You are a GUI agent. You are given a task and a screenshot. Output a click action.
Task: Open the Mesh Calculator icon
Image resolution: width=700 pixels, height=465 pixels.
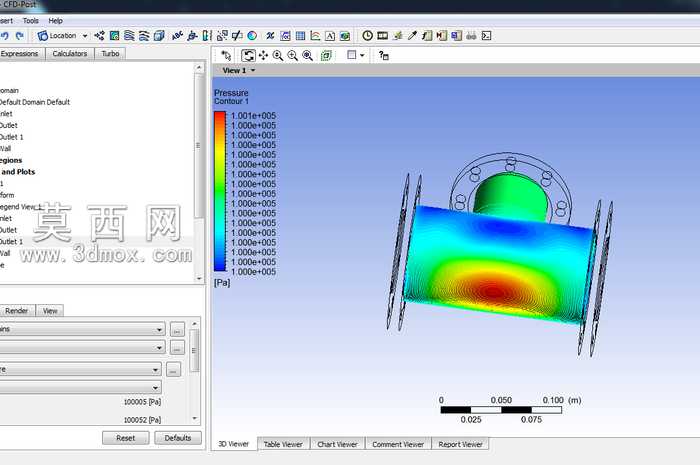tap(456, 36)
